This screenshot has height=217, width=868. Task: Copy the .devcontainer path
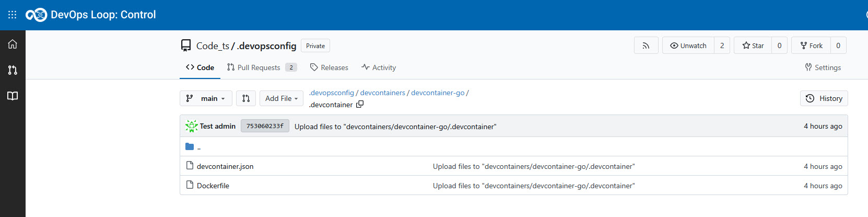click(360, 105)
